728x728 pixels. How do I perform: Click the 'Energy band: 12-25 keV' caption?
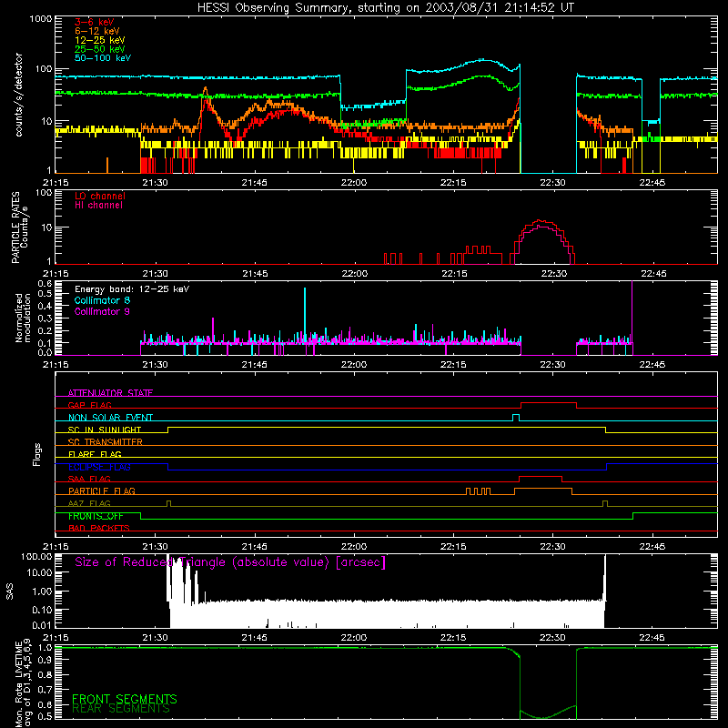pos(132,289)
